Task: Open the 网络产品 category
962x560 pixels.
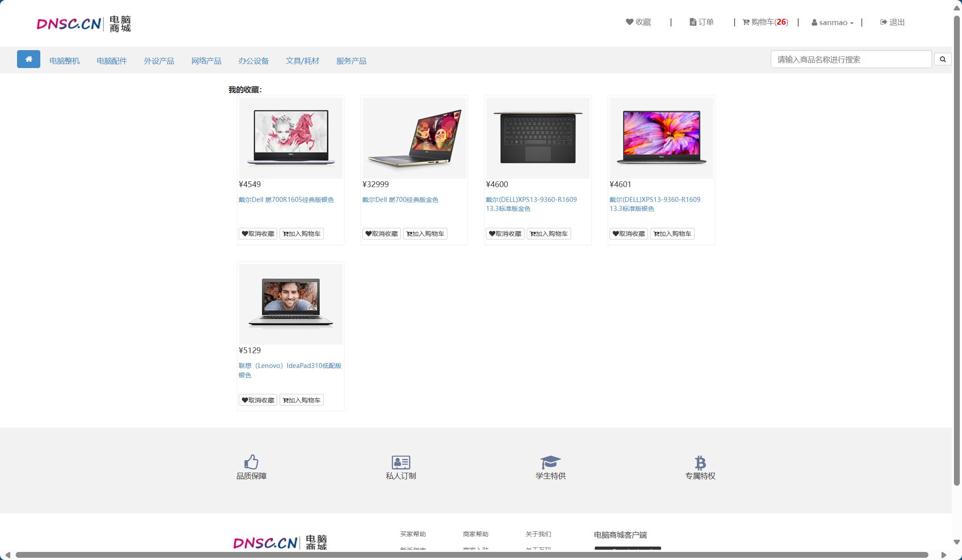Action: [x=206, y=61]
